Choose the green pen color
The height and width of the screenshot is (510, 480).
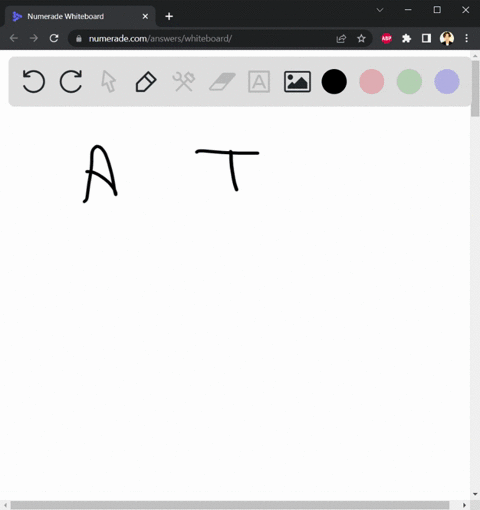tap(409, 81)
